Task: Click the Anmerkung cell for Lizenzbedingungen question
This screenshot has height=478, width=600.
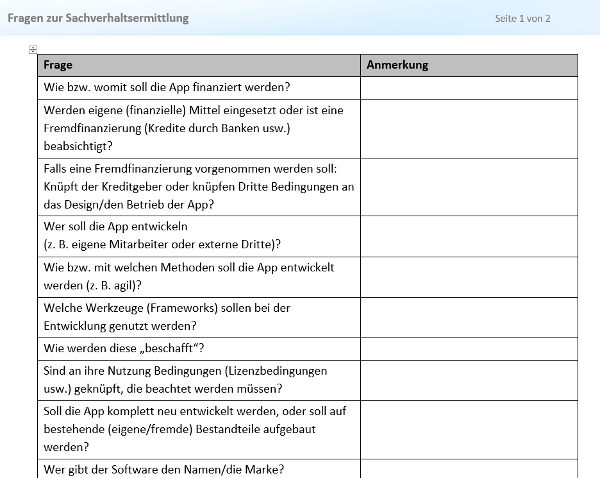Action: [468, 380]
